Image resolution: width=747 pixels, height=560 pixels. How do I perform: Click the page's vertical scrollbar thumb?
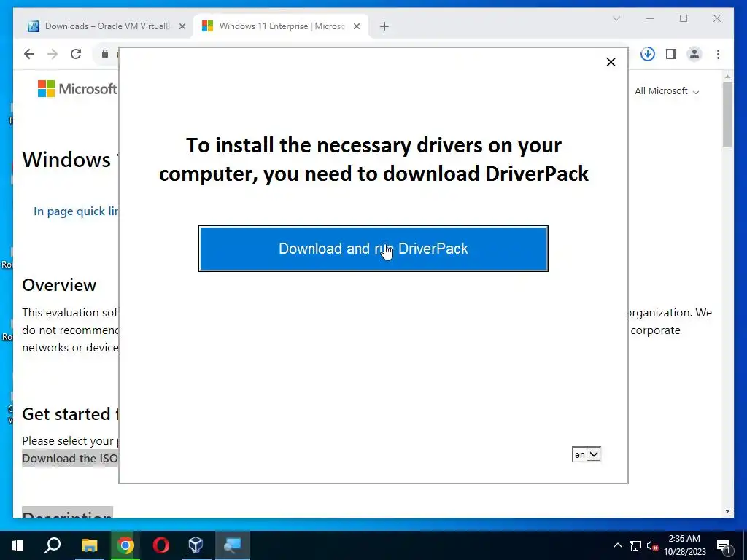click(x=727, y=114)
